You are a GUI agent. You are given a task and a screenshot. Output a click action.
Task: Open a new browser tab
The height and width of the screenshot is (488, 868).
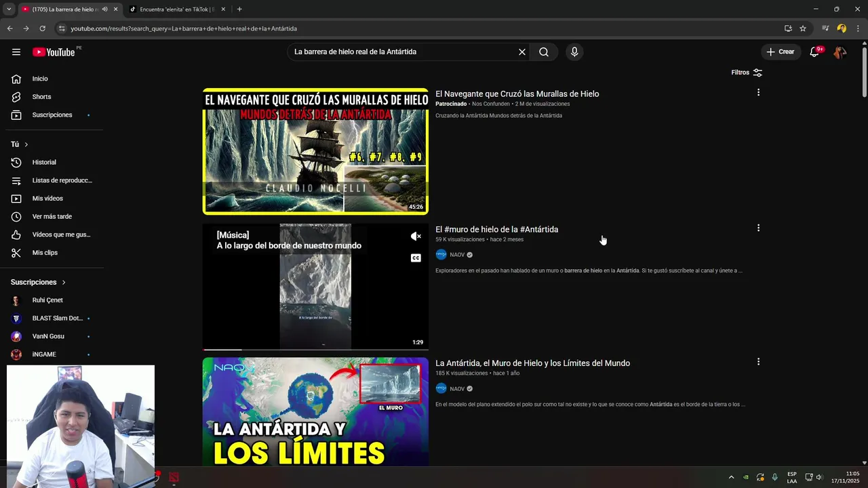coord(239,9)
